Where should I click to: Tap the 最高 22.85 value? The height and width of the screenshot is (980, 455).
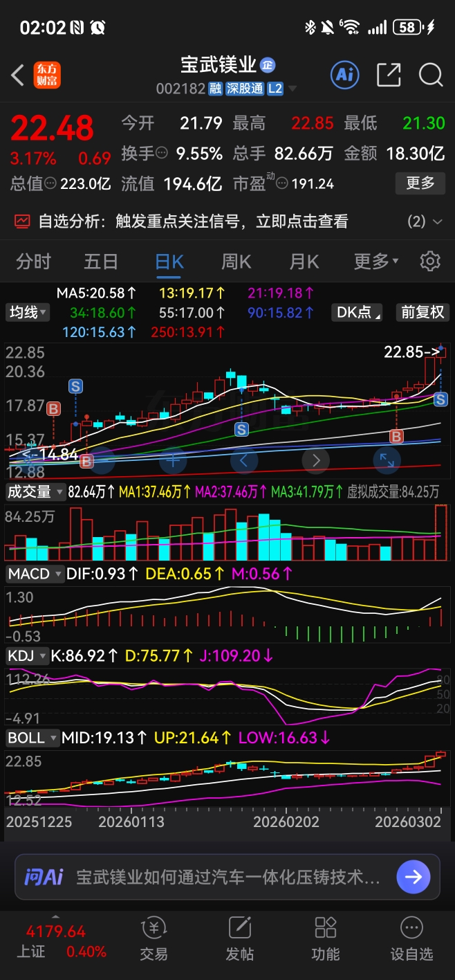313,123
